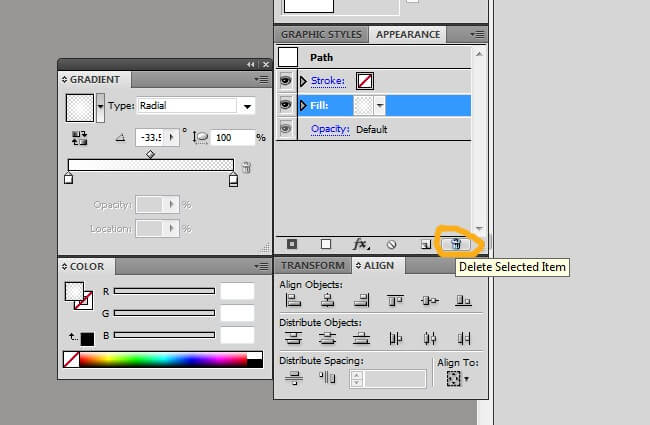Viewport: 650px width, 425px height.
Task: Click the Add New Stroke icon
Action: click(292, 243)
